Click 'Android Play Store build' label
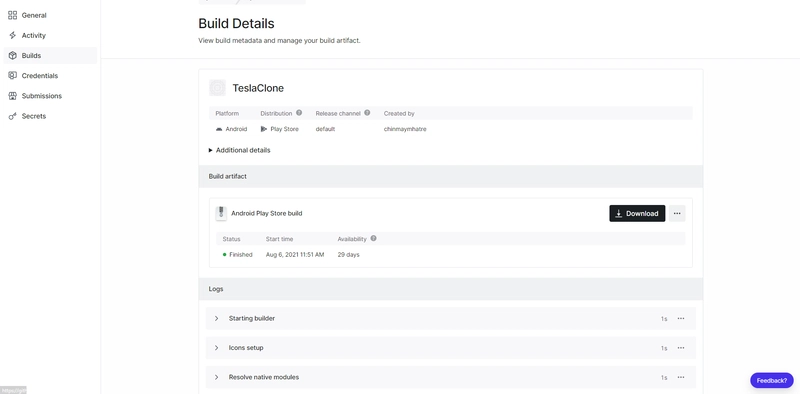 point(267,213)
